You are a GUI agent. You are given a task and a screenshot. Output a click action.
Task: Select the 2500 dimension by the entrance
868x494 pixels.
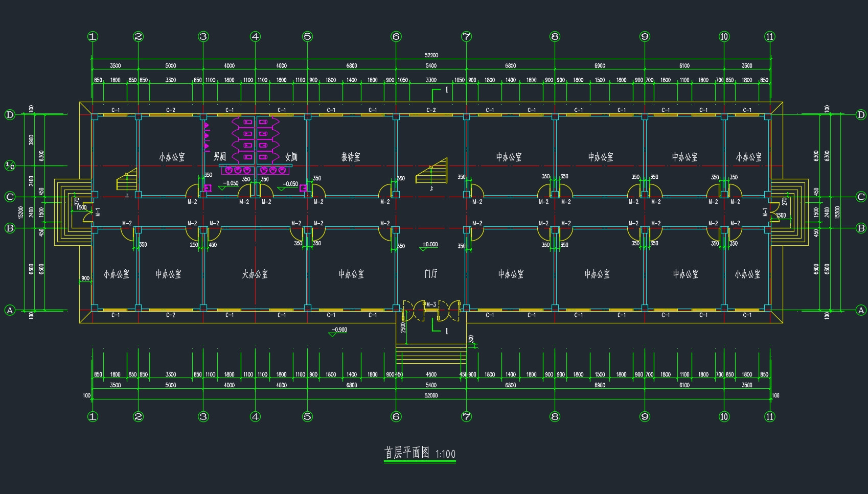point(403,327)
